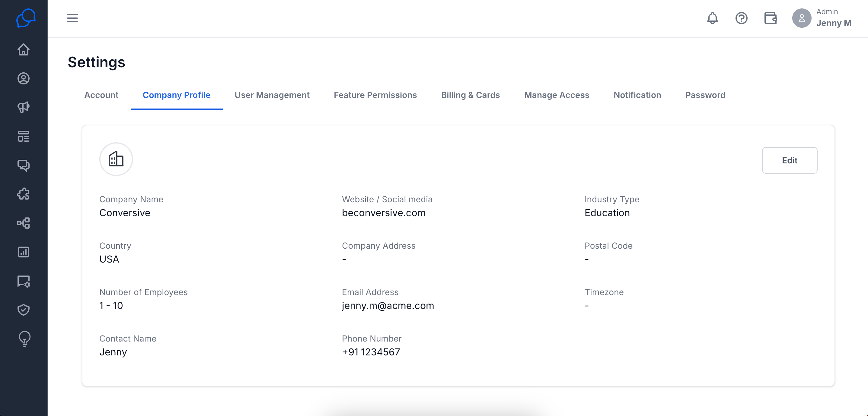Switch to the Manage Access tab

coord(557,95)
